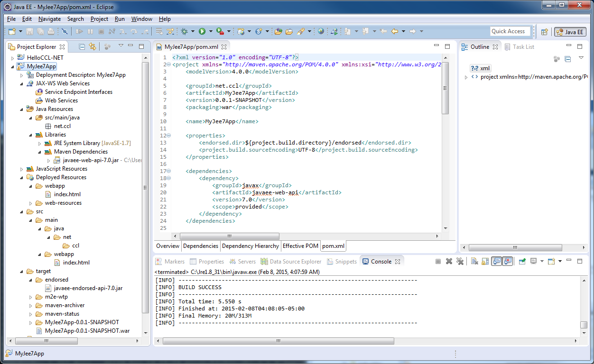The image size is (594, 364).
Task: Click Remove All Terminated Launches icon
Action: (459, 261)
